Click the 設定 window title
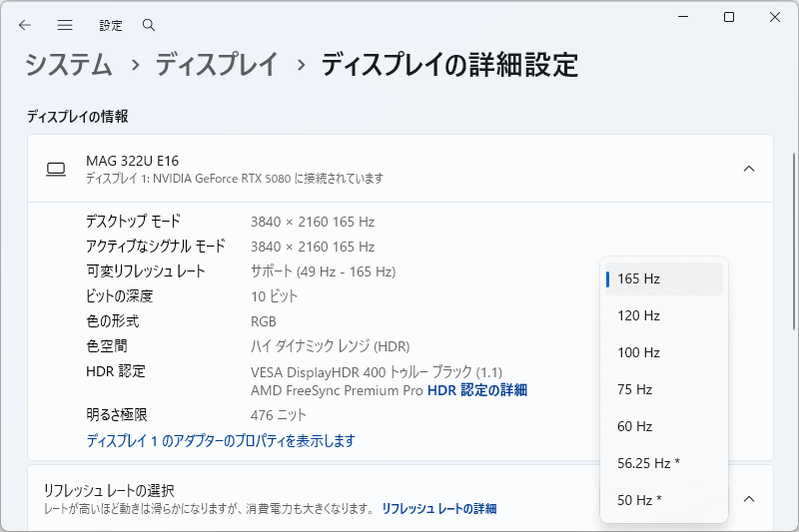This screenshot has width=799, height=532. click(x=111, y=26)
